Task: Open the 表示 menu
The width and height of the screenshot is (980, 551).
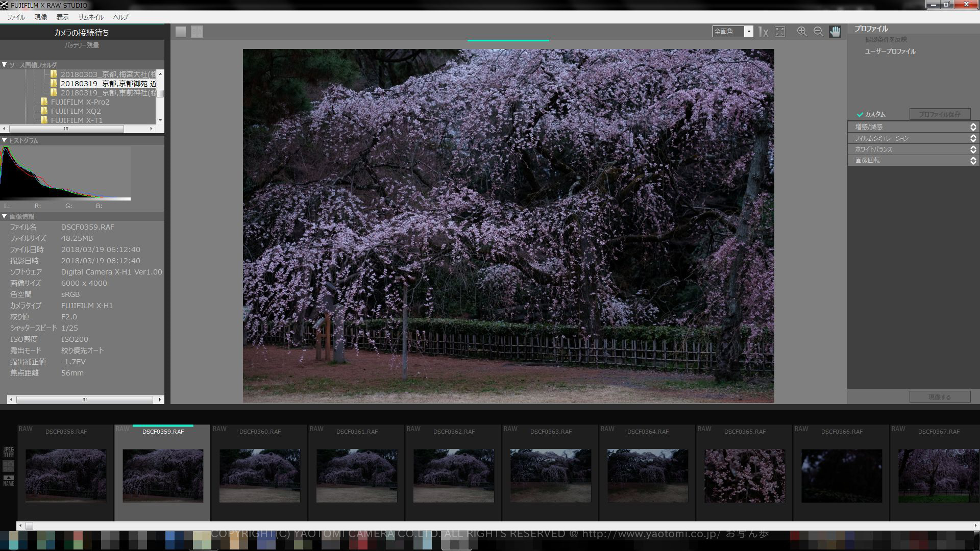Action: 63,17
